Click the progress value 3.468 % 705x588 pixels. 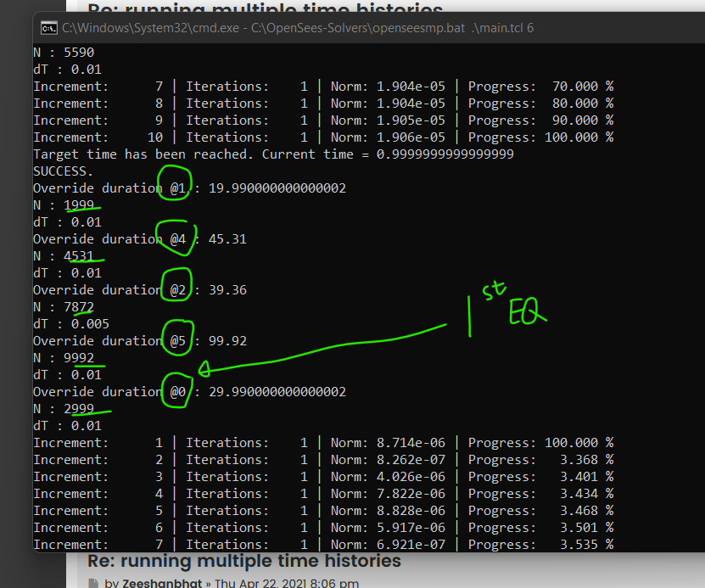587,511
